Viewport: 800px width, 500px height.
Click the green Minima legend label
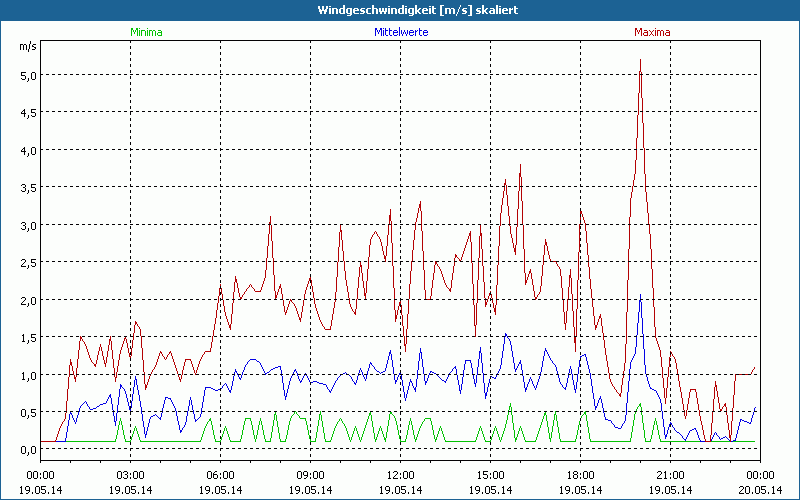[145, 32]
